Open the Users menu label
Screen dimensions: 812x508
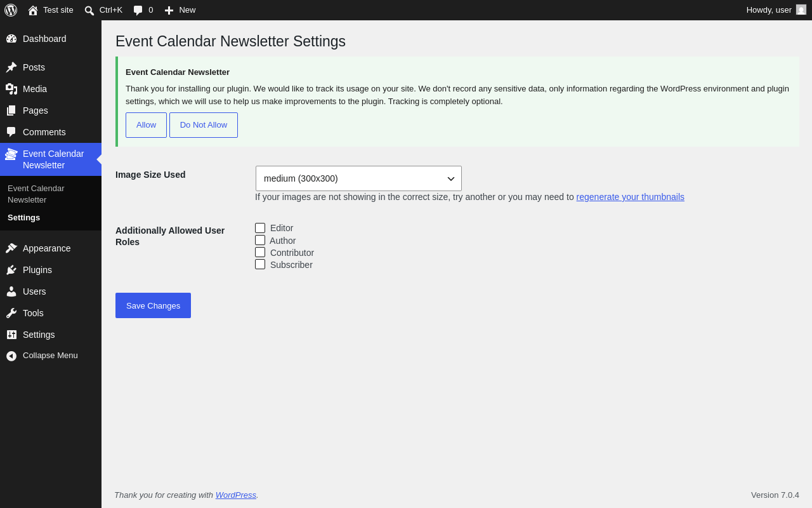[x=34, y=291]
